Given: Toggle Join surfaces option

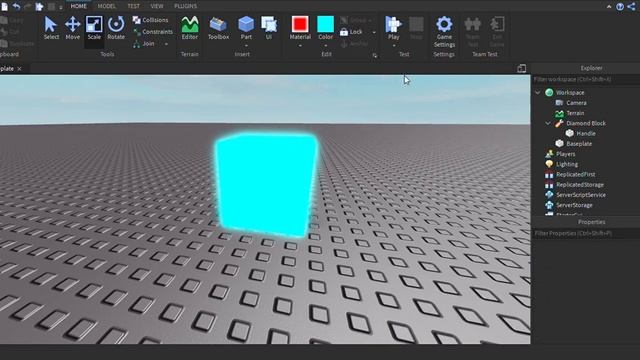Looking at the screenshot, I should 144,44.
